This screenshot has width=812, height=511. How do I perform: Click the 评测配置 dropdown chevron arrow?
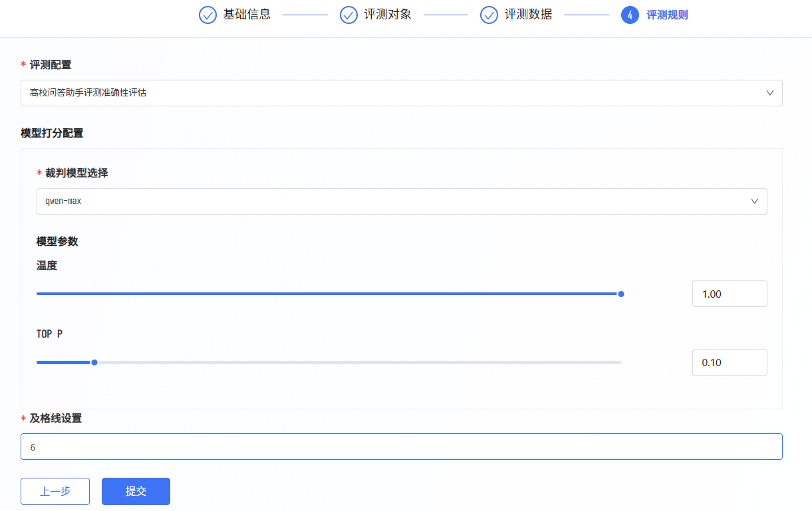pos(770,93)
